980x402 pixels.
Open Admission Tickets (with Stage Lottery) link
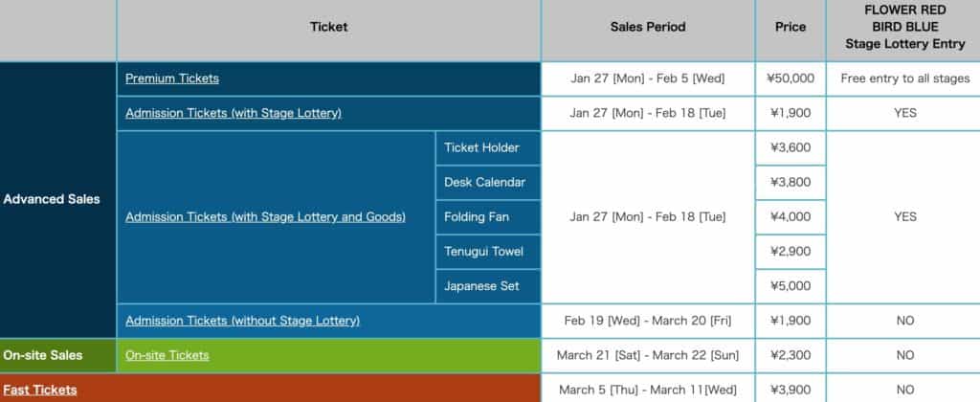pos(234,113)
